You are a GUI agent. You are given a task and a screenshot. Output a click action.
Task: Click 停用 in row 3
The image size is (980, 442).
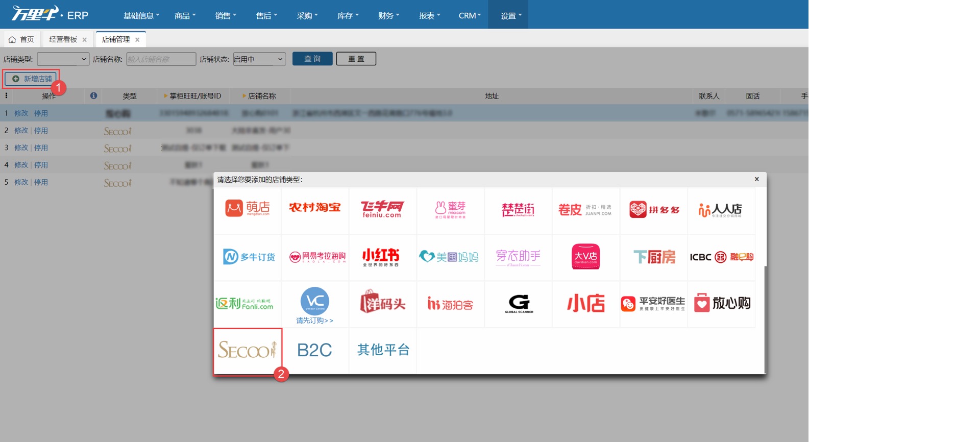(x=41, y=148)
